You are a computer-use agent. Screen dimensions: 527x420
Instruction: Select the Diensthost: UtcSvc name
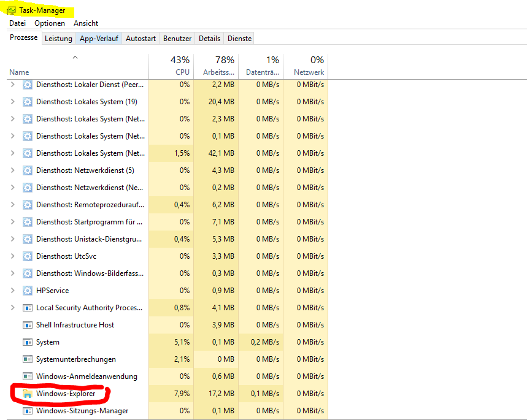pos(66,256)
